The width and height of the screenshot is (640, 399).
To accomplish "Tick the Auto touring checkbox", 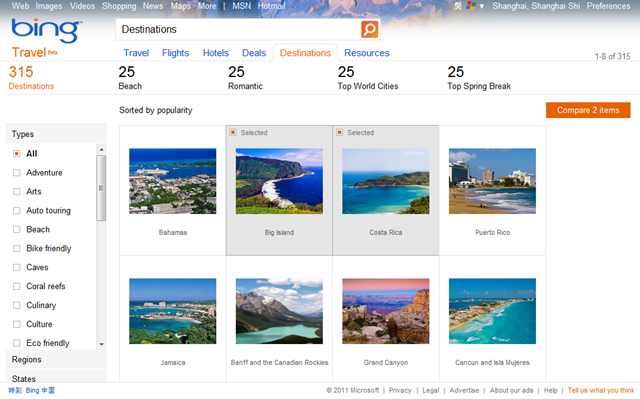I will coord(17,211).
